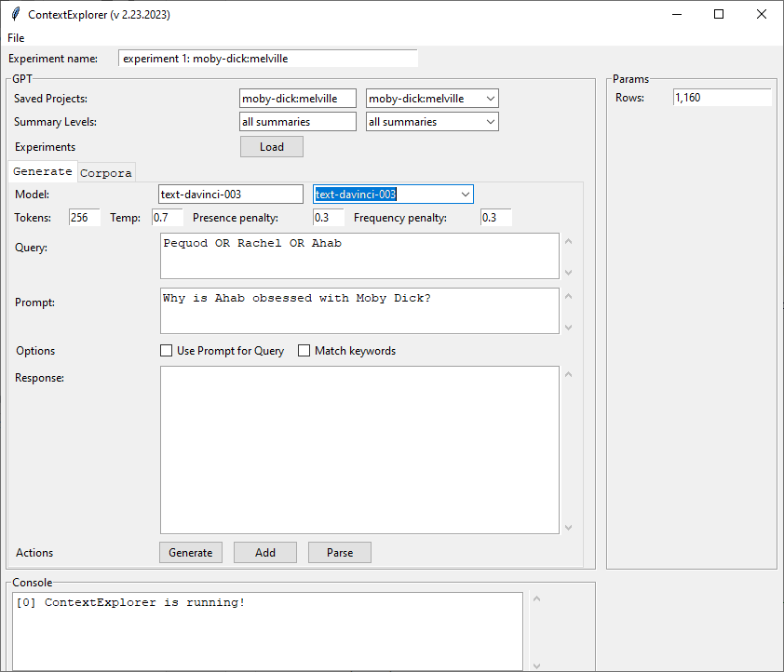Click the Generate action button

coord(191,552)
